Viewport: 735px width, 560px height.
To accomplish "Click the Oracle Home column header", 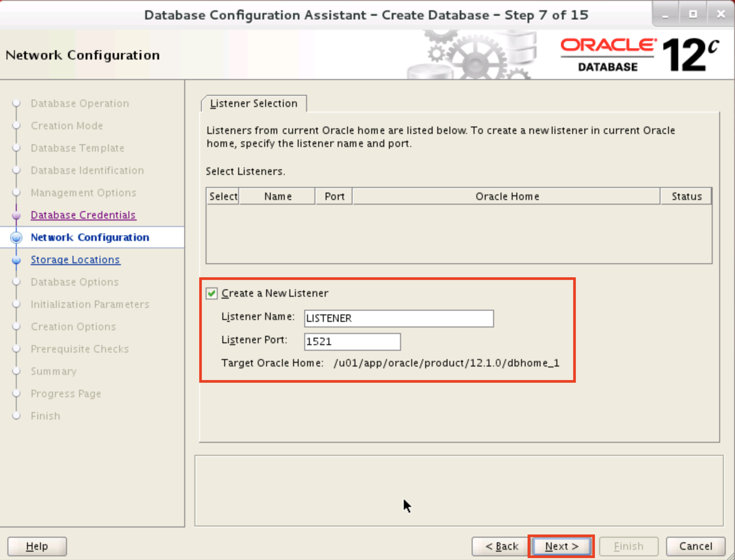I will (x=507, y=196).
